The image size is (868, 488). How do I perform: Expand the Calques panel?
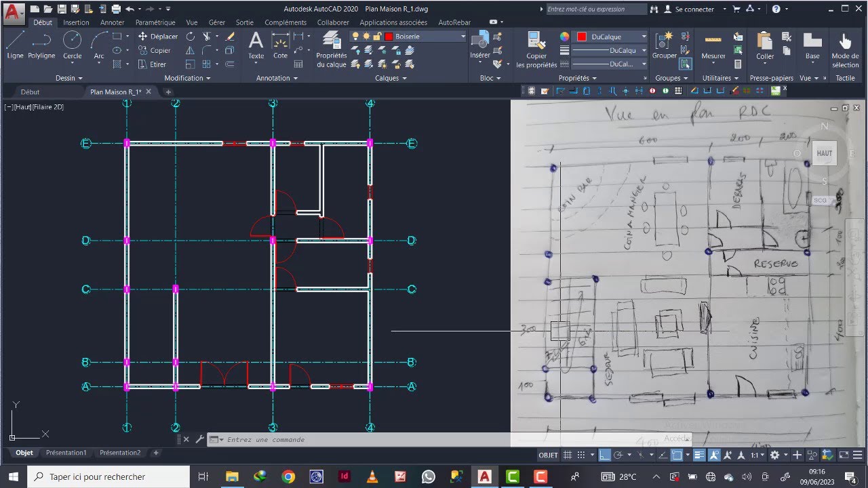391,78
